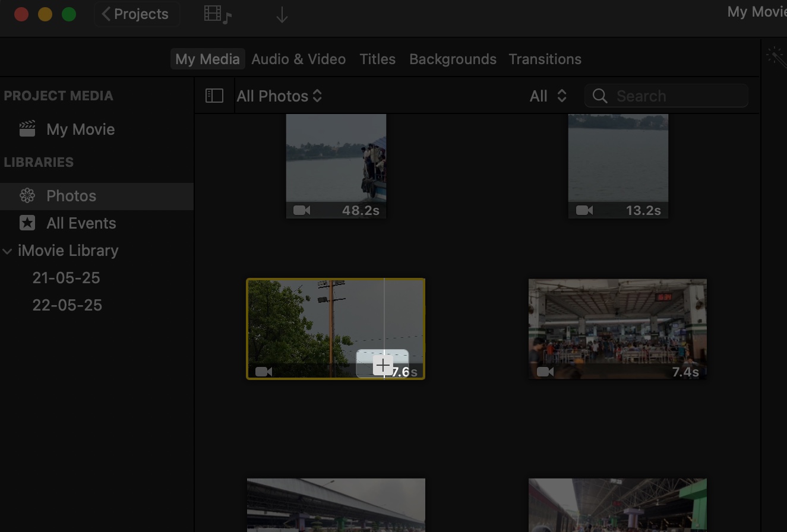787x532 pixels.
Task: Click the plus button on the selected clip
Action: pos(383,365)
